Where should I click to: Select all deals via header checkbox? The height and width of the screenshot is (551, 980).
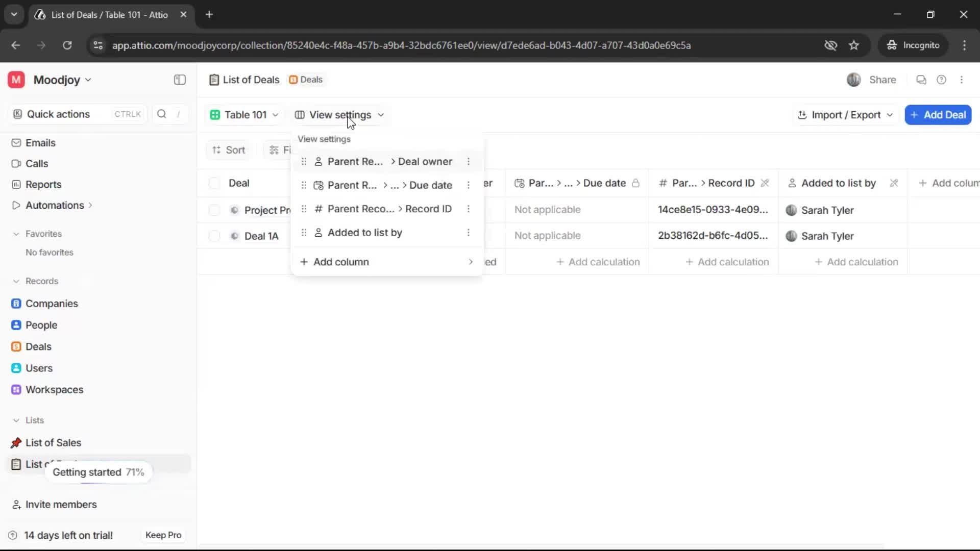[214, 183]
